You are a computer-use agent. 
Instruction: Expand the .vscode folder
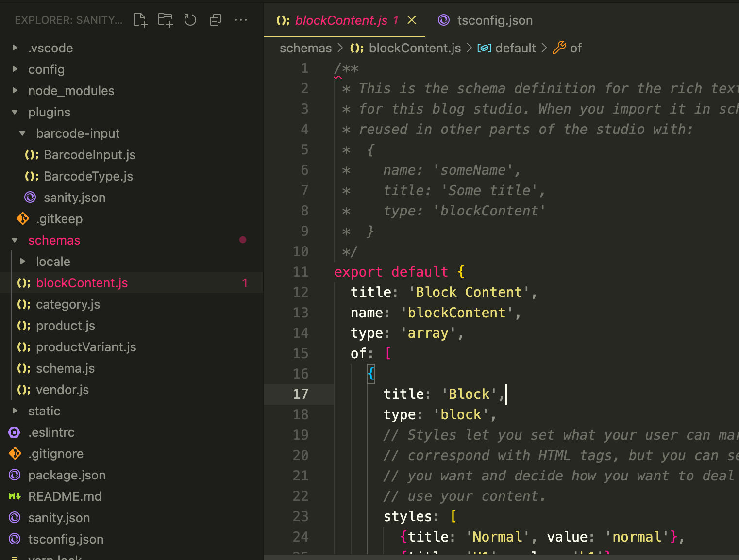point(132,48)
